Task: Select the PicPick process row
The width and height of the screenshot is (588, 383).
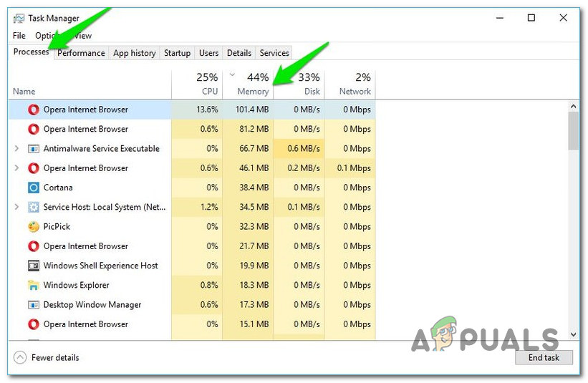Action: pos(192,226)
